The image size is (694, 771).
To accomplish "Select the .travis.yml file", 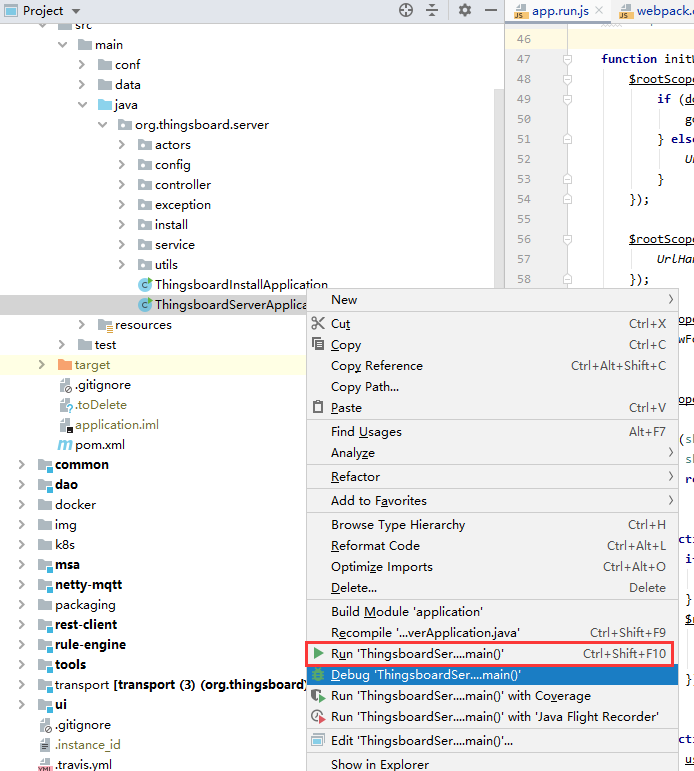I will pyautogui.click(x=83, y=765).
